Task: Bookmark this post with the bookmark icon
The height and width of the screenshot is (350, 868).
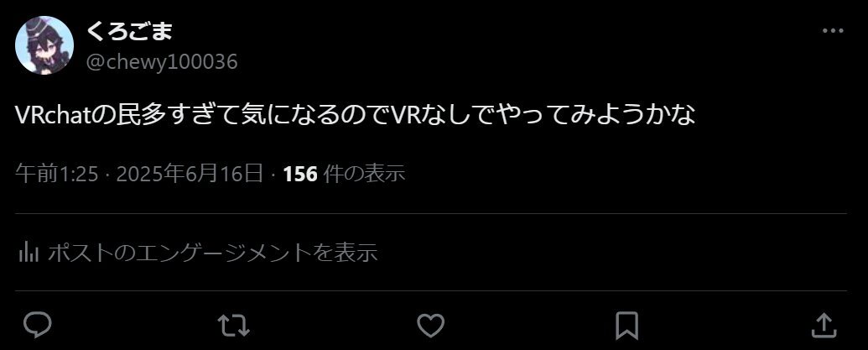Action: tap(626, 325)
